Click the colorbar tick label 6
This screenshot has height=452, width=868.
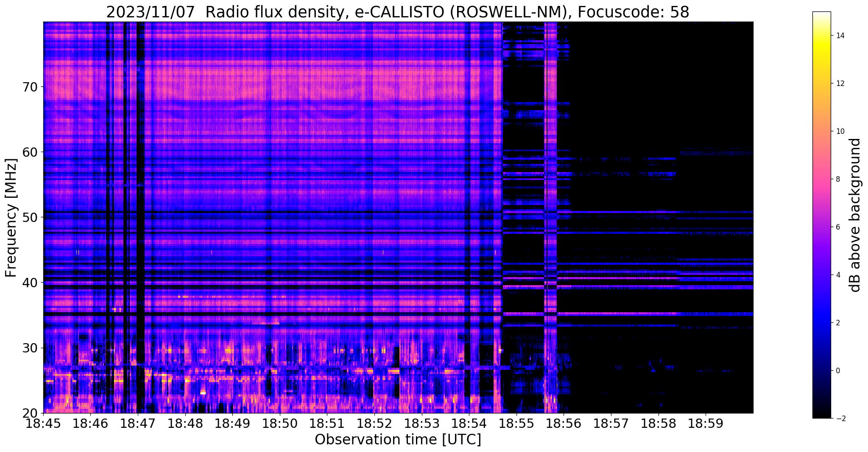(x=837, y=227)
